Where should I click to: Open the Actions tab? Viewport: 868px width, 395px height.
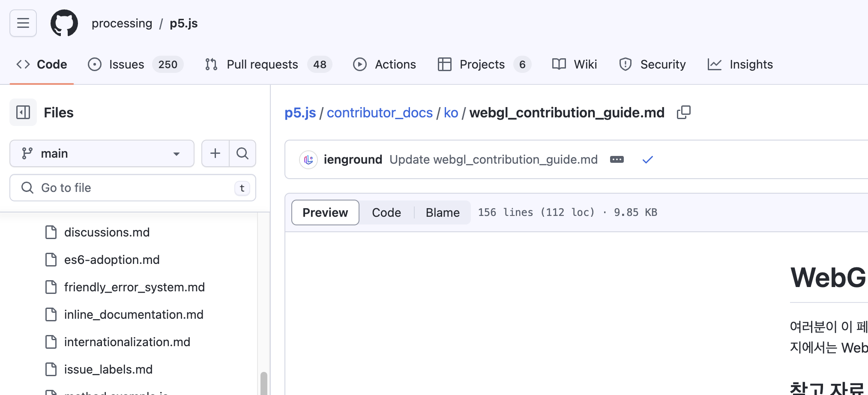(384, 64)
